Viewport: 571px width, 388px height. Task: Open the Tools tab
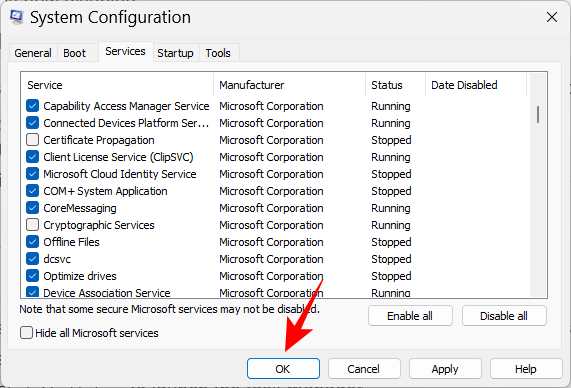point(218,53)
